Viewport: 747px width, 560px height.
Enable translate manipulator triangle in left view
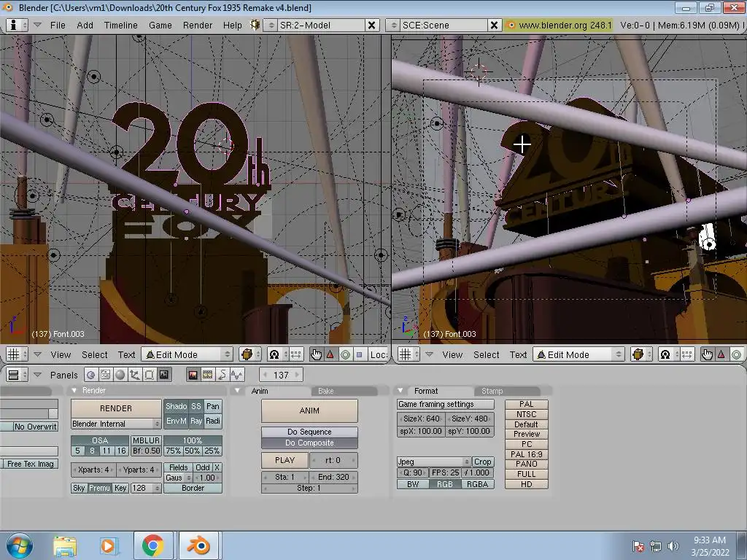tap(330, 354)
